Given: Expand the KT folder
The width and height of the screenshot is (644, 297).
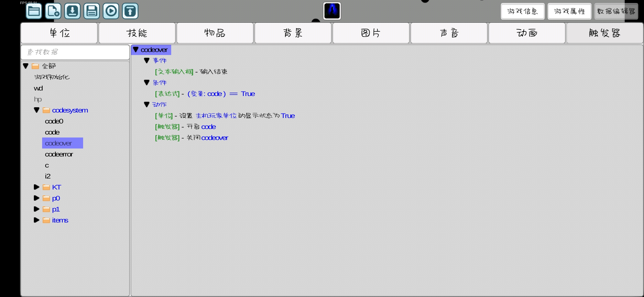Looking at the screenshot, I should point(37,187).
